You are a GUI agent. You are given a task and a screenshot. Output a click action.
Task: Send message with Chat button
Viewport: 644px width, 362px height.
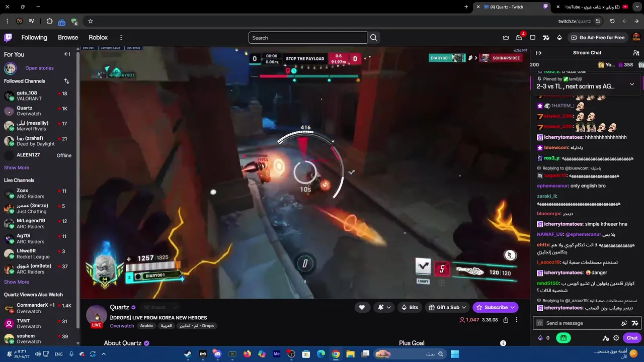tap(632, 338)
